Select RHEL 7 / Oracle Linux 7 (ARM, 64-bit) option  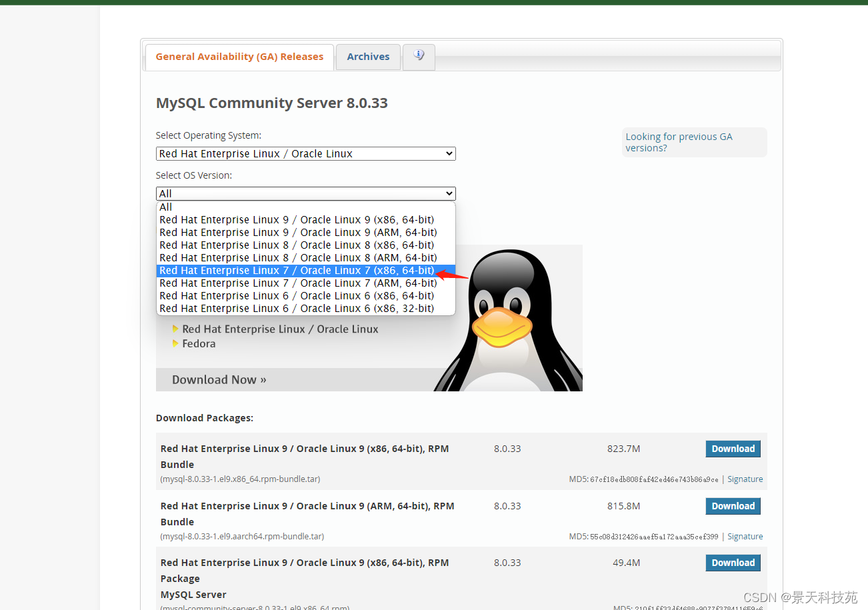point(306,283)
